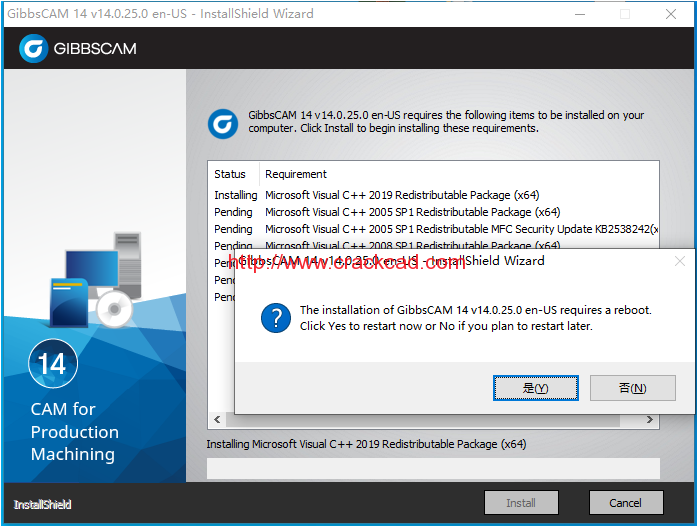This screenshot has width=698, height=527.
Task: Click the installation progress bar
Action: 433,468
